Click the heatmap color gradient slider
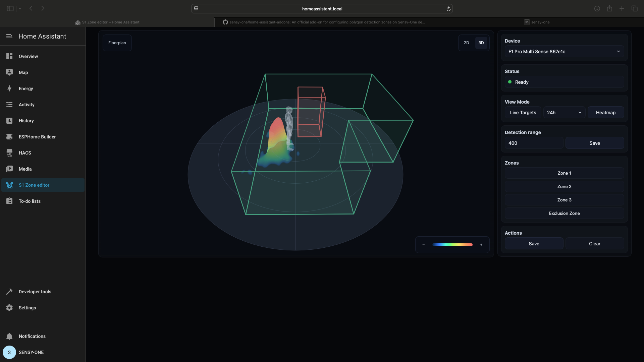 click(452, 245)
